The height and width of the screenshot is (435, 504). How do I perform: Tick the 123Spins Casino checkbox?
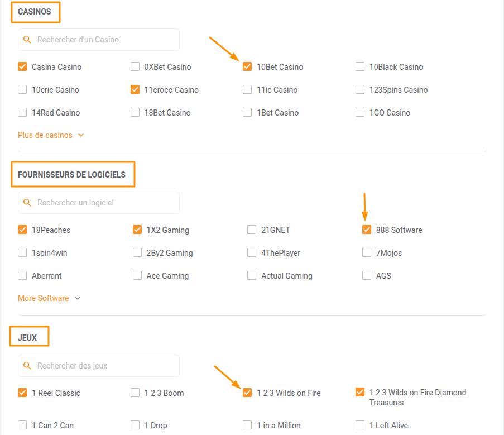click(360, 89)
